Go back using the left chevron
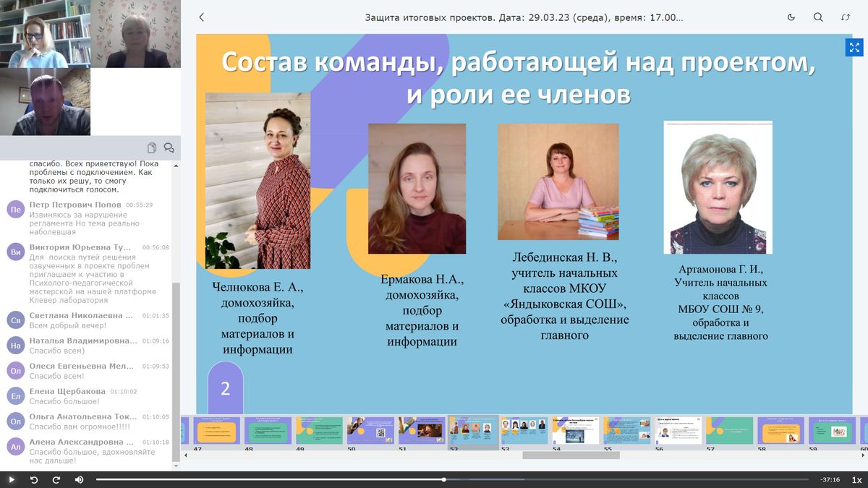This screenshot has height=488, width=868. [201, 17]
